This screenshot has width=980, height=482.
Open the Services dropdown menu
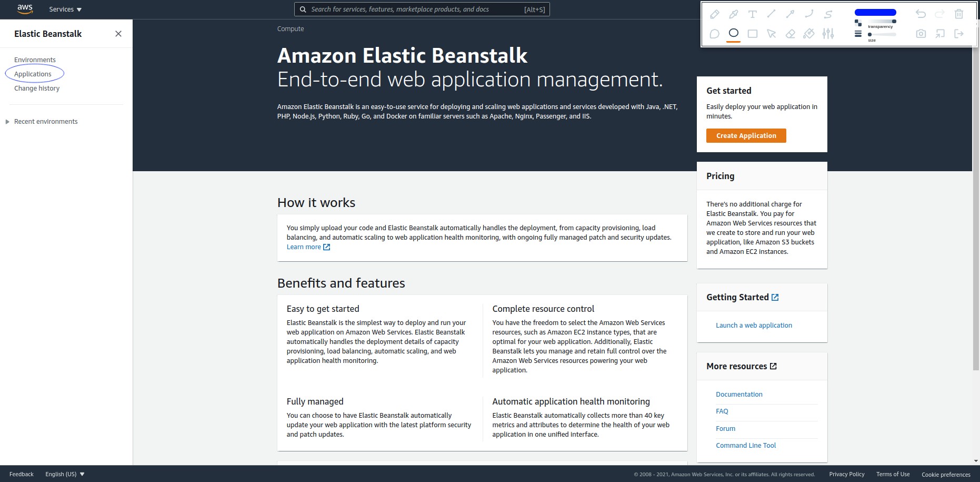coord(65,9)
